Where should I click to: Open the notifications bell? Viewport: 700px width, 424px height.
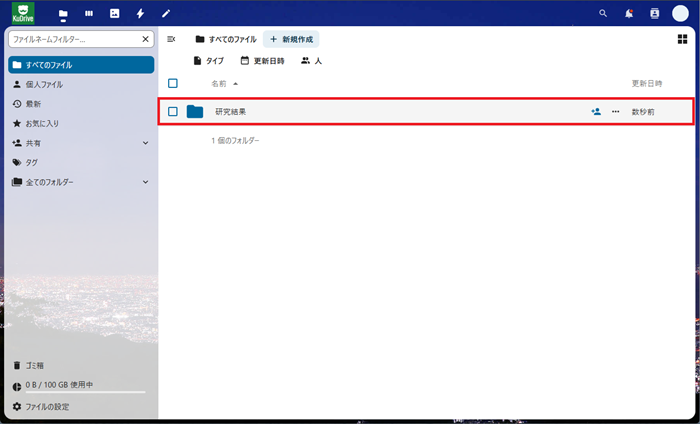coord(629,14)
